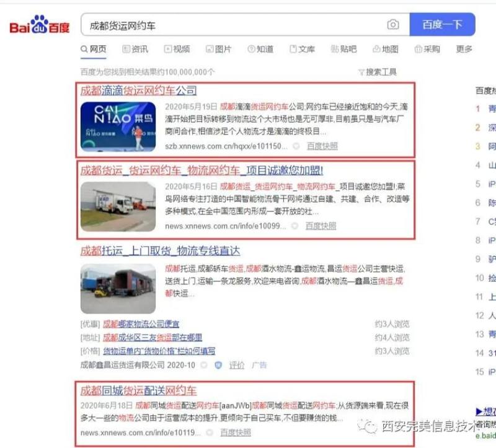Focus the search box containing 成都货运网约车

[234, 25]
